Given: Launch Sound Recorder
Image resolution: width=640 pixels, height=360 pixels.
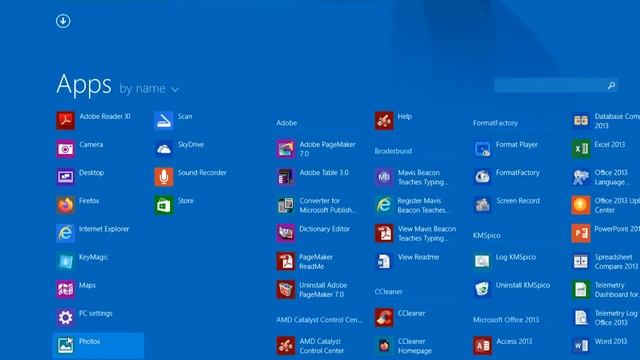Looking at the screenshot, I should [191, 177].
